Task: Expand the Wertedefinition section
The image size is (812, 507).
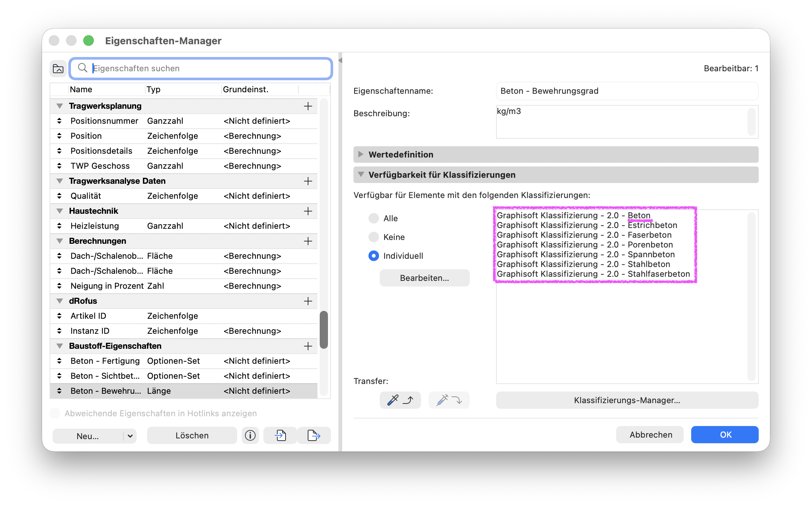Action: click(x=361, y=154)
